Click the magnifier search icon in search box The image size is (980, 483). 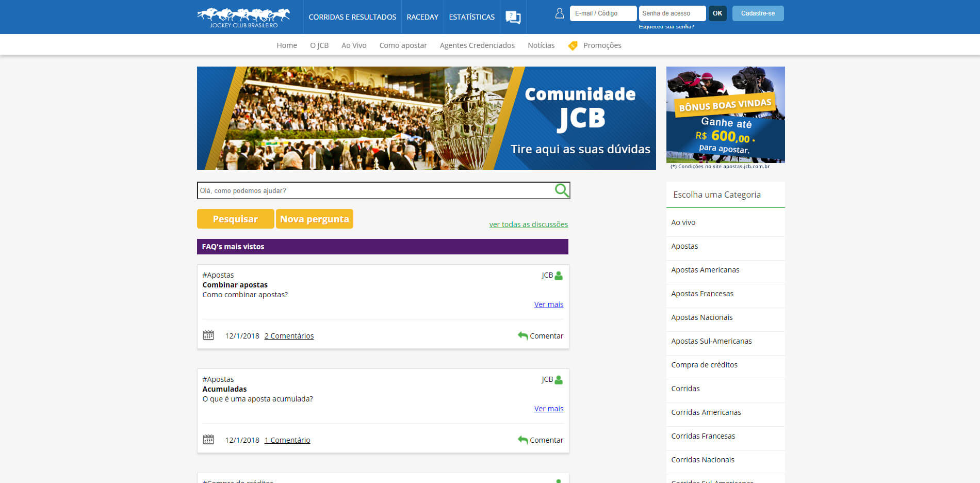(562, 190)
